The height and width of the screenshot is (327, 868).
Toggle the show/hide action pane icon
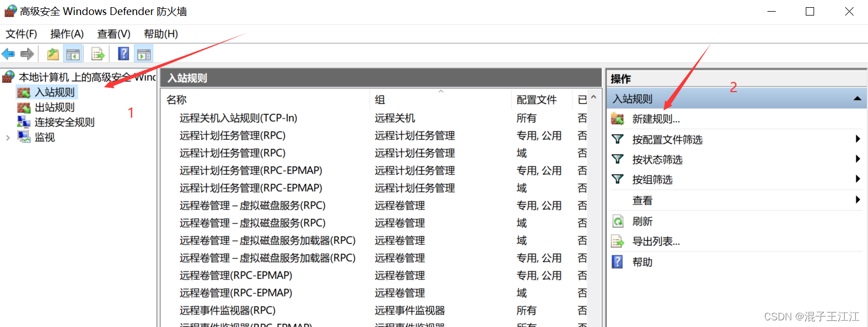[x=144, y=54]
